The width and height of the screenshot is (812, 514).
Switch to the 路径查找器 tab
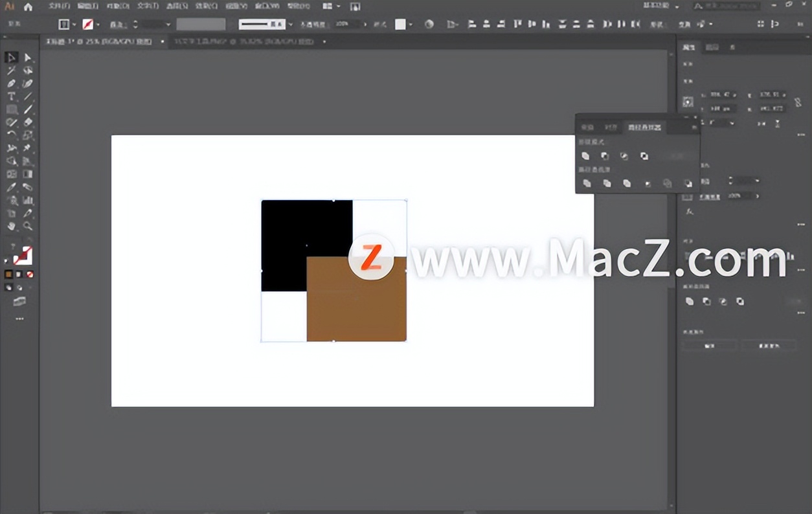pyautogui.click(x=645, y=128)
